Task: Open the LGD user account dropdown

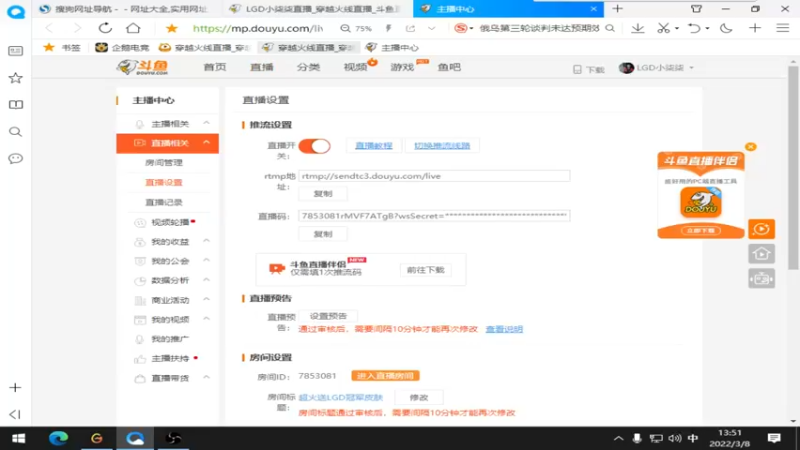Action: (x=657, y=68)
